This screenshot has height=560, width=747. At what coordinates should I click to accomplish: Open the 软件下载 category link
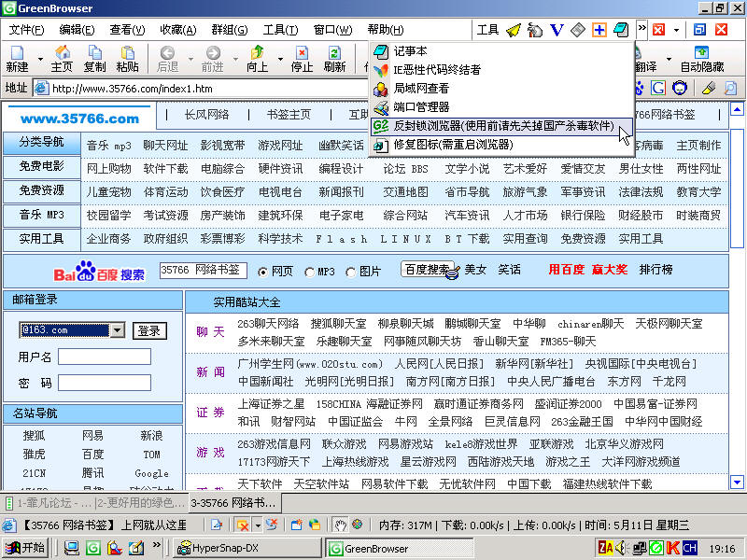[166, 169]
